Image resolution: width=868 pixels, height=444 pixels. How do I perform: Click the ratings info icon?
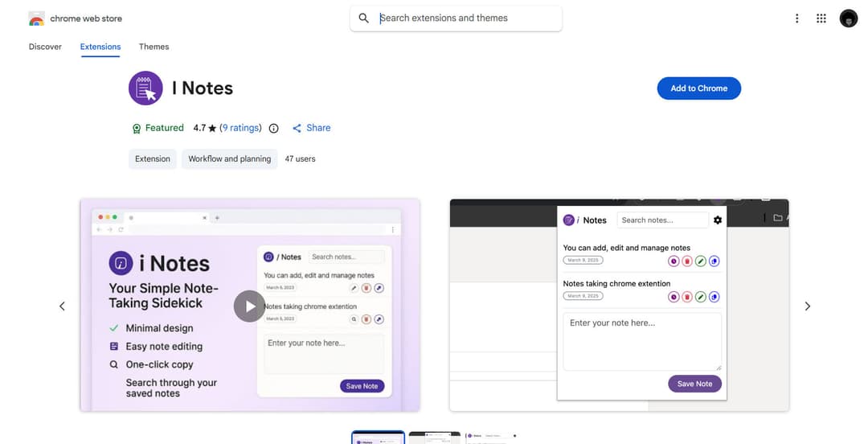pyautogui.click(x=273, y=129)
